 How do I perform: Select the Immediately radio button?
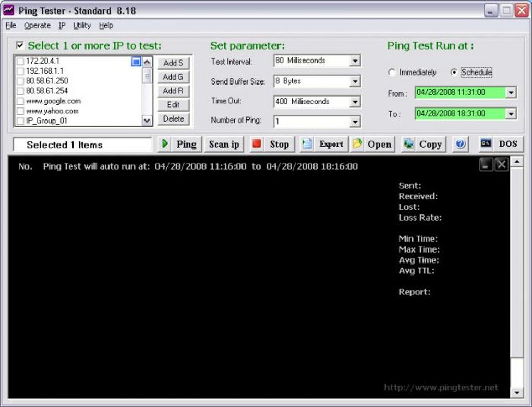392,73
